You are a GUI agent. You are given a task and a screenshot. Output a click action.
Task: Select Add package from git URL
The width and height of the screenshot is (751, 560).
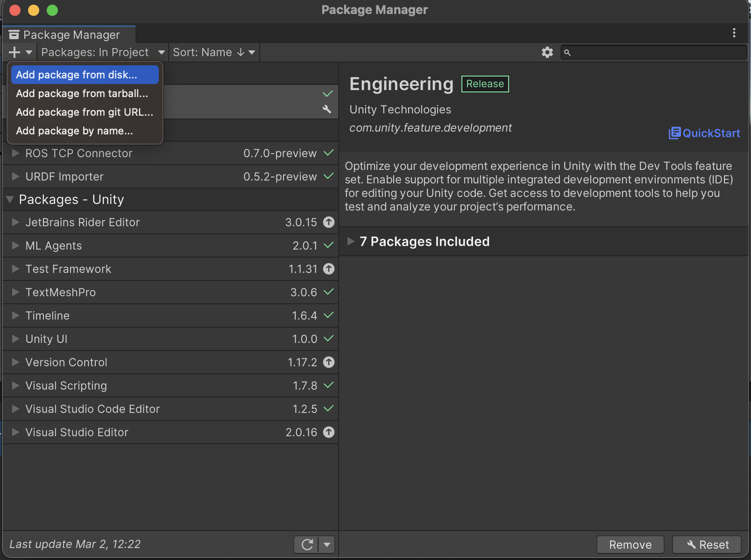click(85, 112)
